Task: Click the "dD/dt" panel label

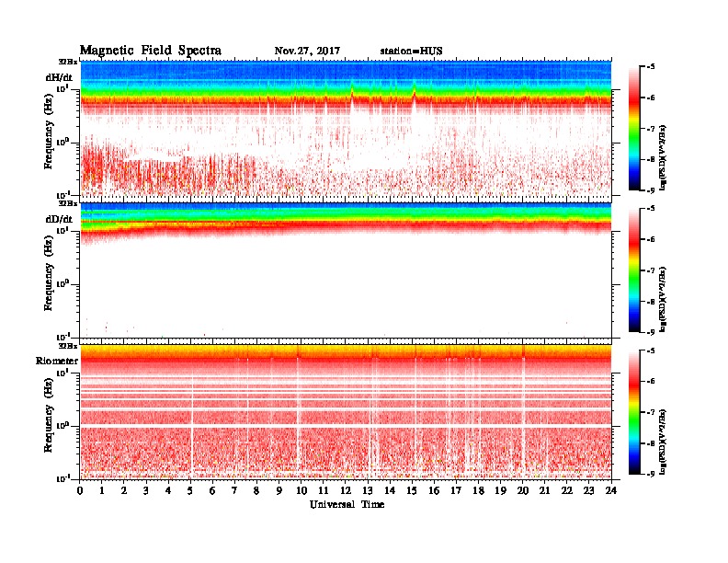Action: click(59, 219)
